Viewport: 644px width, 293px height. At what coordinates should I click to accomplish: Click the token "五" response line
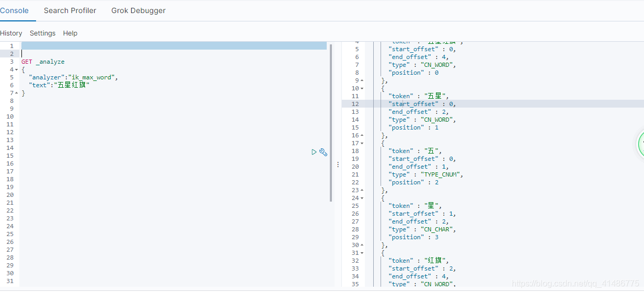pos(415,151)
